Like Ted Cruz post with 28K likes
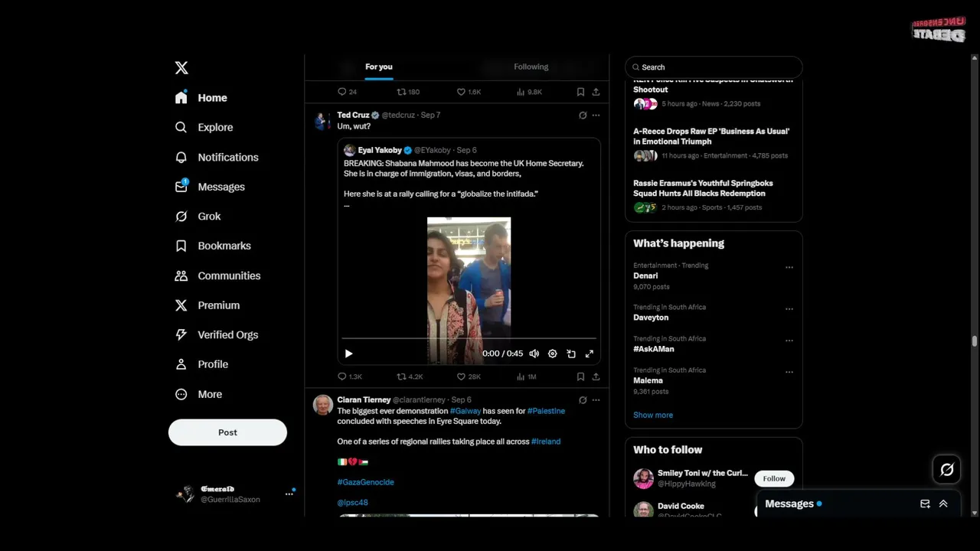 click(469, 377)
